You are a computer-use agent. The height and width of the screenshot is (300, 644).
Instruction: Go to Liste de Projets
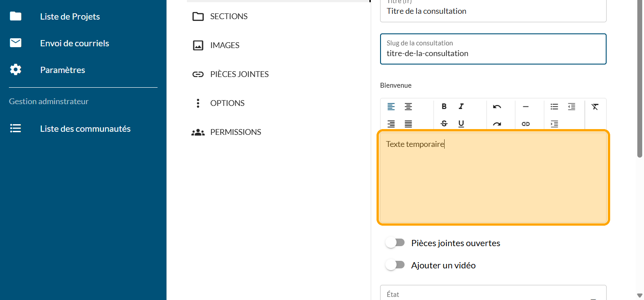[x=70, y=16]
